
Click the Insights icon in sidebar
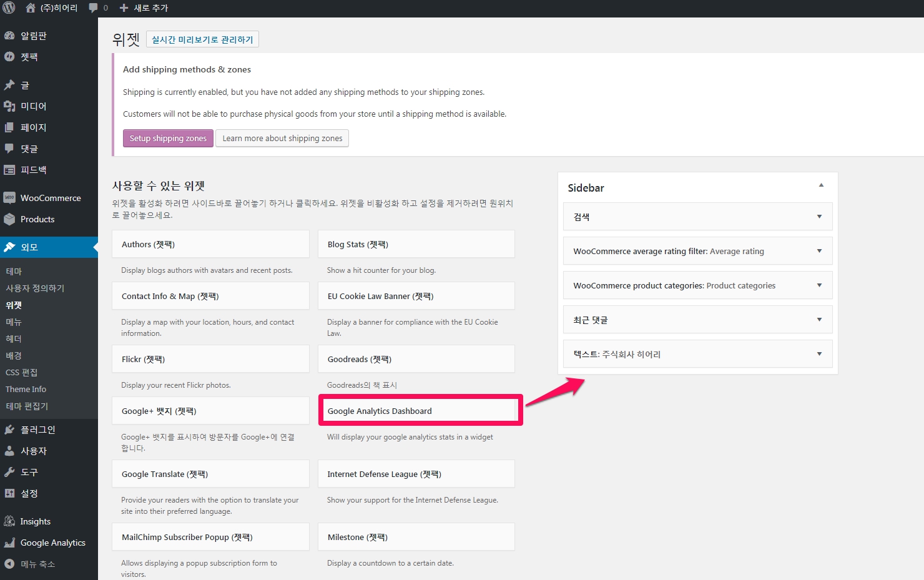point(9,521)
